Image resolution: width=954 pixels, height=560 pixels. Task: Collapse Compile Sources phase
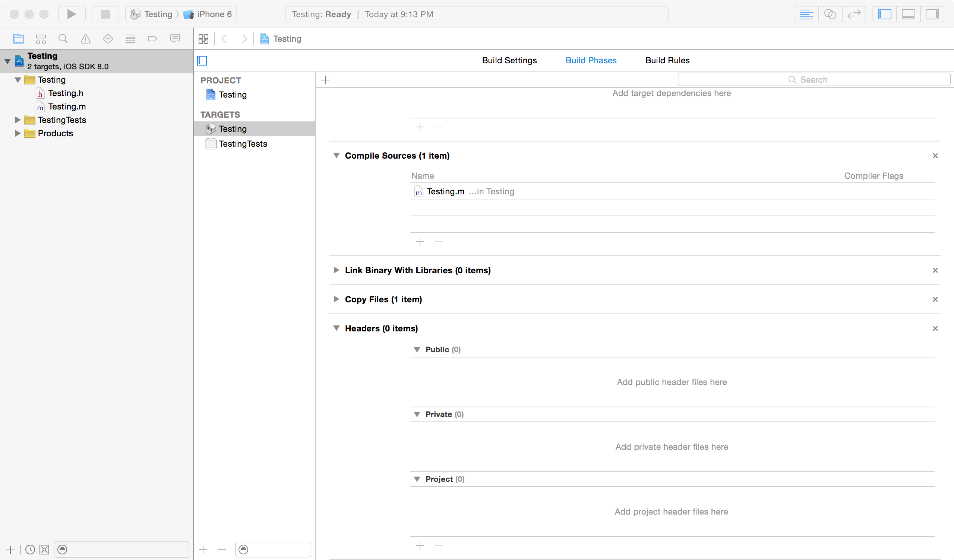pos(336,156)
